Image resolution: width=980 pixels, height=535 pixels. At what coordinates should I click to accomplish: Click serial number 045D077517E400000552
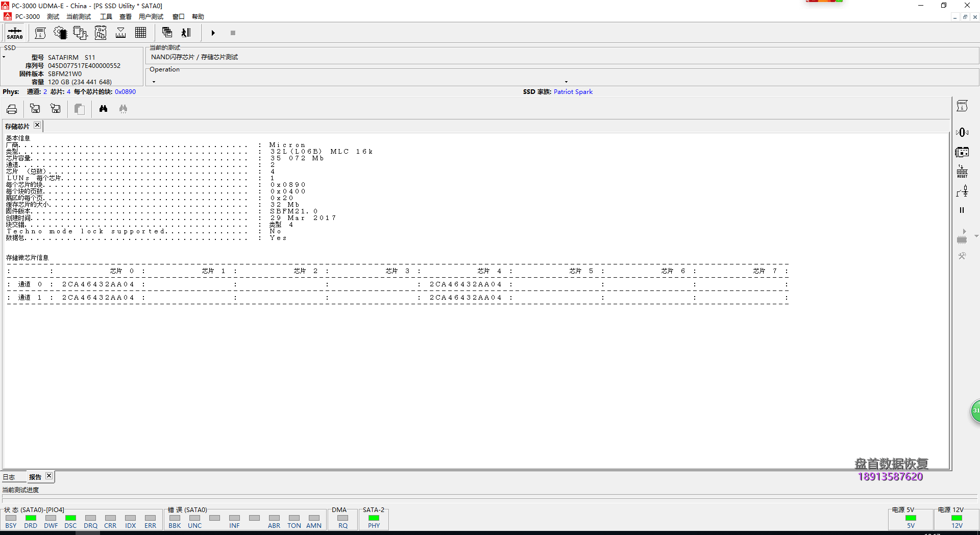[84, 66]
